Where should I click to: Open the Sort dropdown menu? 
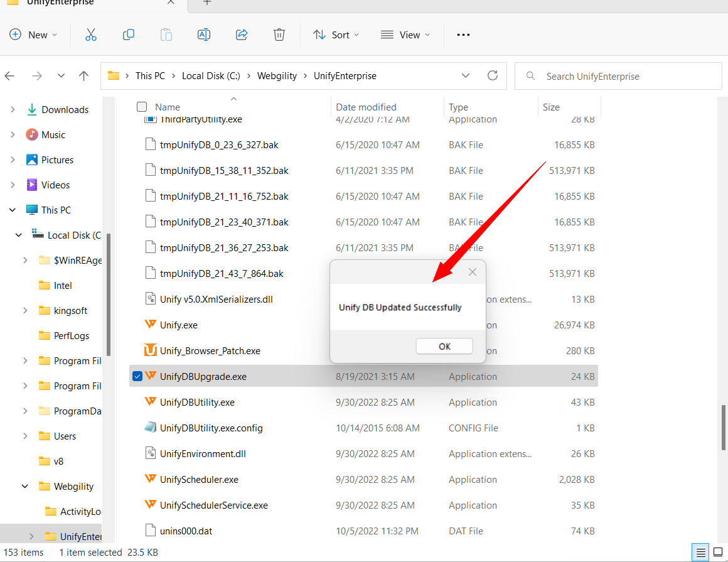pyautogui.click(x=336, y=35)
